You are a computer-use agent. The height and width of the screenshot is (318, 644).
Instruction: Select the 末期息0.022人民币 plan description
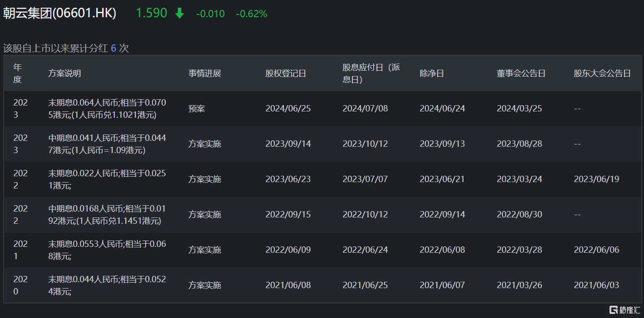pyautogui.click(x=107, y=179)
